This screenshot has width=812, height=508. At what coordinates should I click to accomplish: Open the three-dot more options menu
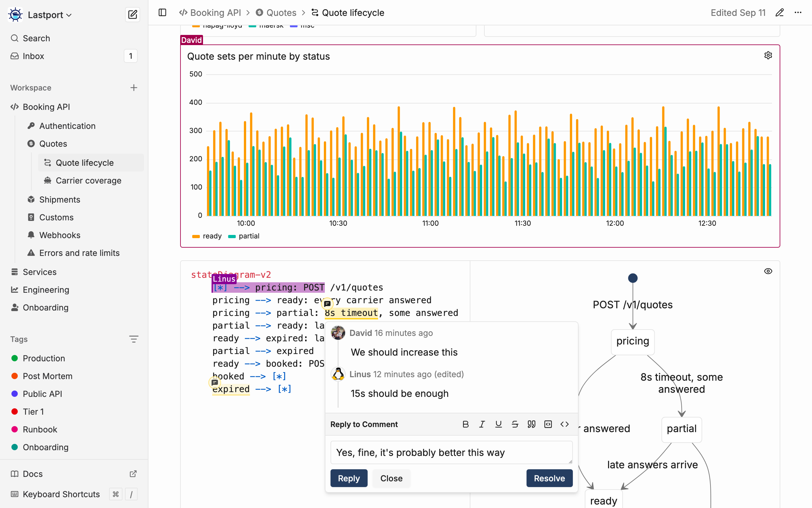tap(798, 13)
